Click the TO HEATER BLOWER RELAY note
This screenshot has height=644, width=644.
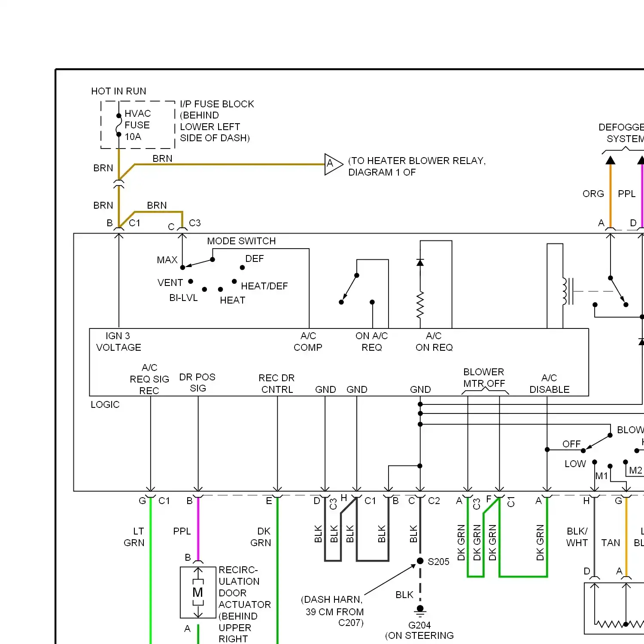coord(416,167)
